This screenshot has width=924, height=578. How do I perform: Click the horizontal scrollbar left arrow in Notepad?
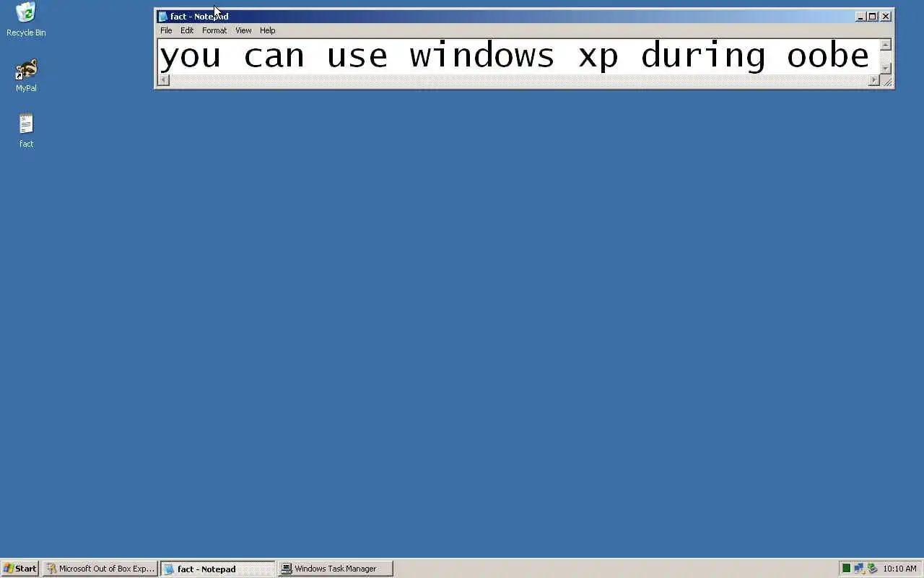click(x=164, y=80)
